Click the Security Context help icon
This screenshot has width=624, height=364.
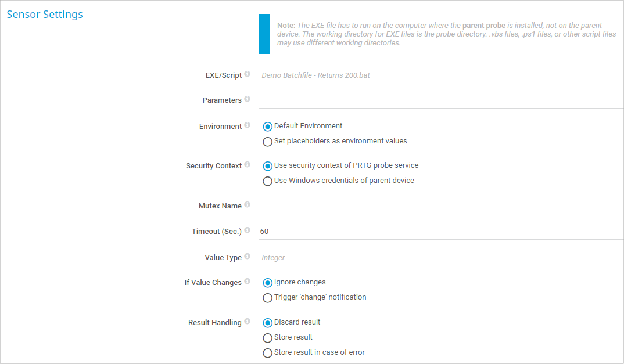248,165
